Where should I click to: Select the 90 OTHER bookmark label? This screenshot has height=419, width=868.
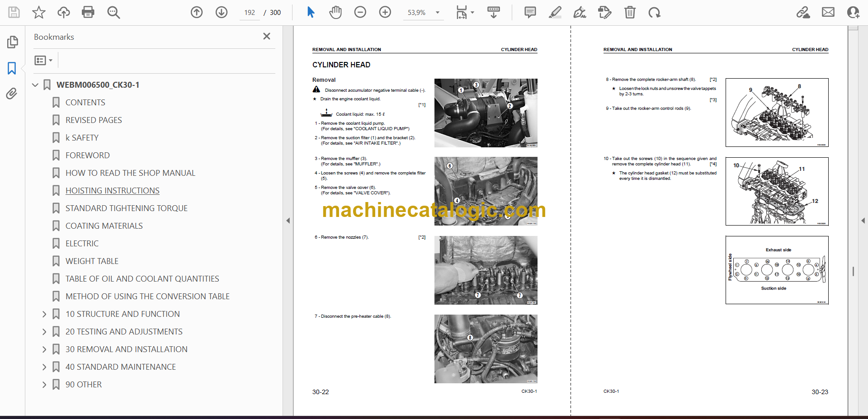coord(84,385)
